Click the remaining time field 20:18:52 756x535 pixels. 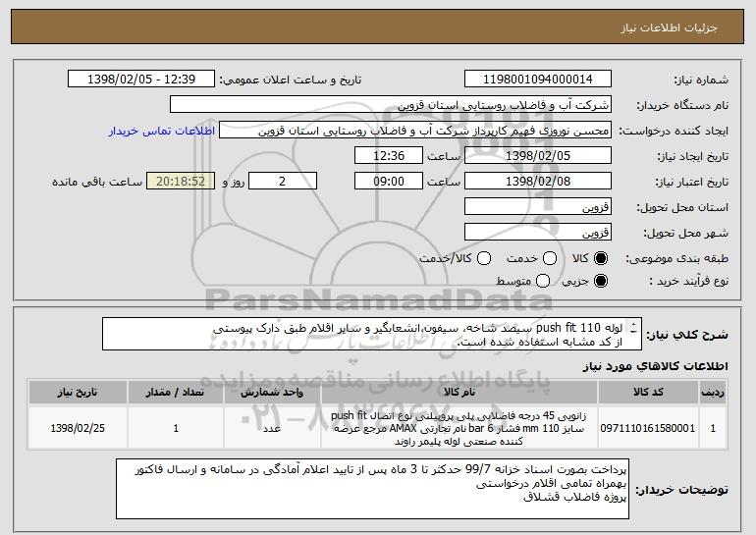point(181,182)
